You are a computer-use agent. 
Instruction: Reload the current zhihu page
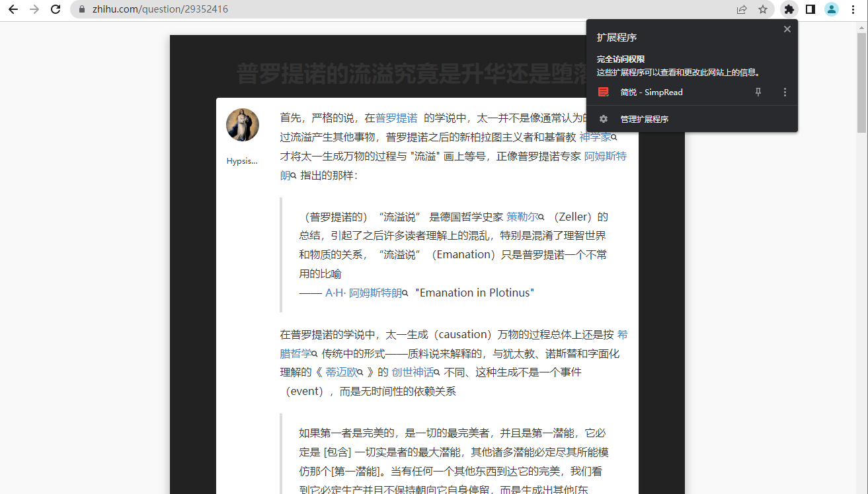coord(56,9)
